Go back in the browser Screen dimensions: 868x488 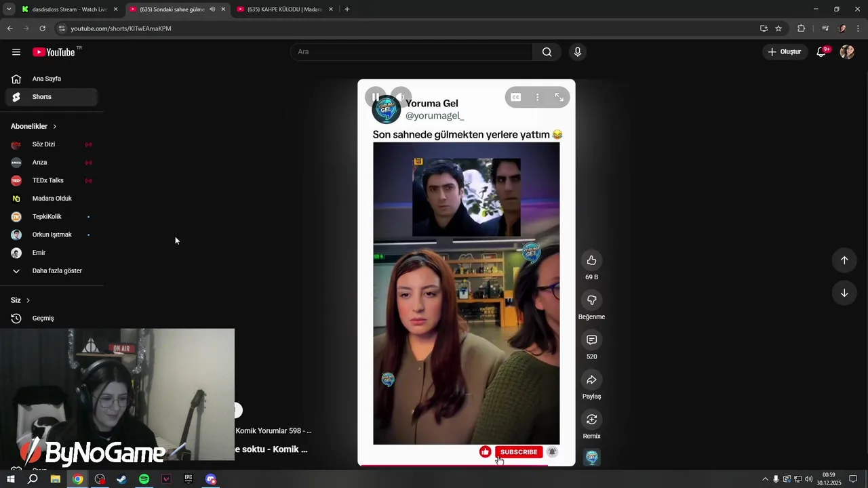[9, 28]
